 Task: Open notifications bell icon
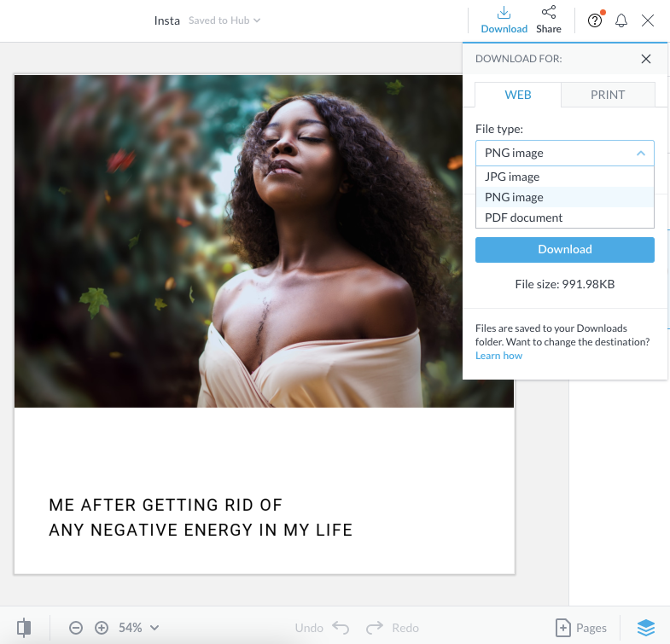coord(621,20)
